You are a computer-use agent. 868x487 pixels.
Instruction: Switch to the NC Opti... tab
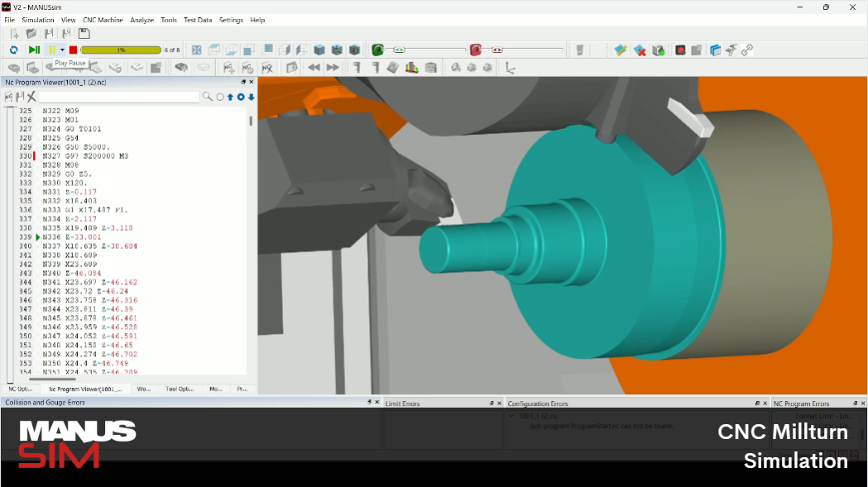coord(21,389)
